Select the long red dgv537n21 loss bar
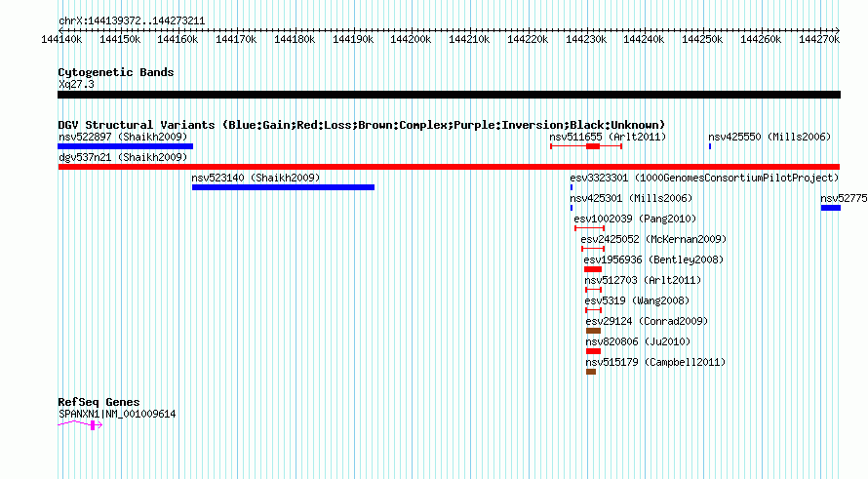This screenshot has height=479, width=868. pyautogui.click(x=449, y=167)
